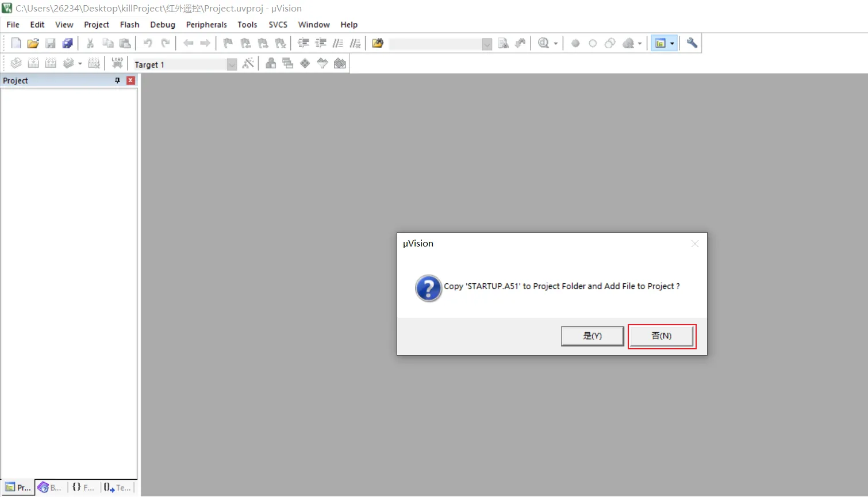Pin the Project panel with pushpin icon
Screen dimensions: 868x497
coord(117,80)
